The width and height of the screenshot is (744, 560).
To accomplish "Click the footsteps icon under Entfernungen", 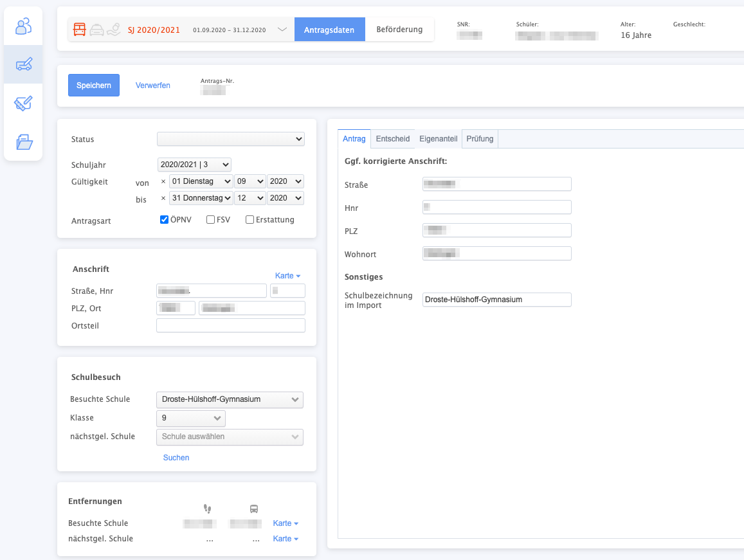I will click(207, 509).
